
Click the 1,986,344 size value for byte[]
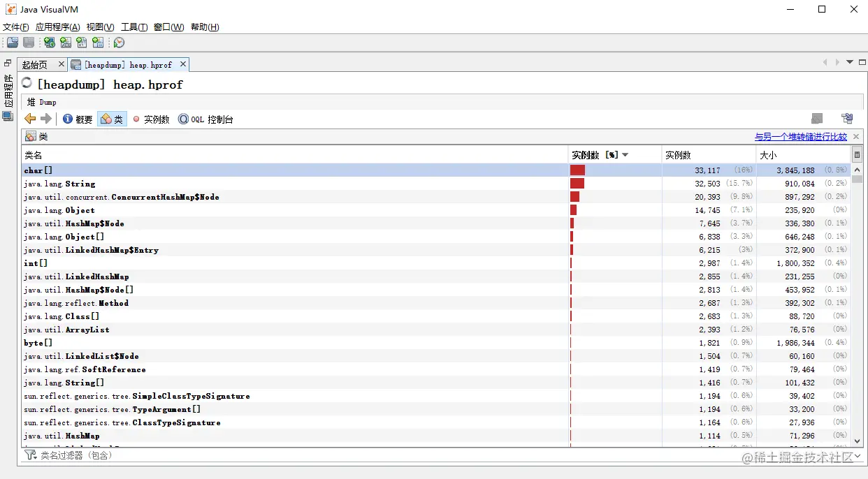pos(795,343)
